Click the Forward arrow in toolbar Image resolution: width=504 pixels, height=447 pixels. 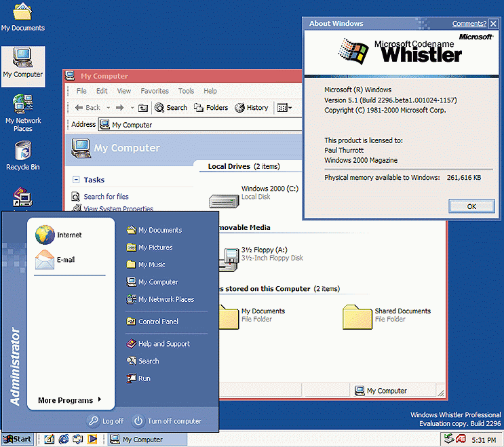(119, 108)
